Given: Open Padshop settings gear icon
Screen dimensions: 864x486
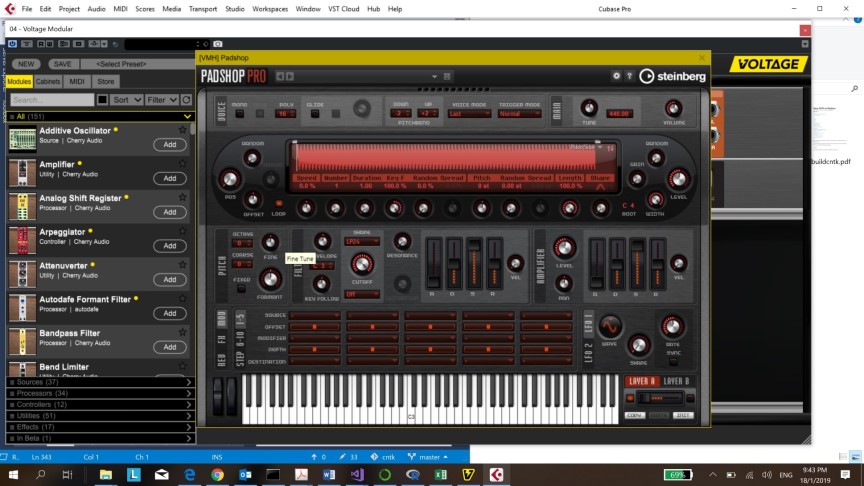Looking at the screenshot, I should (x=616, y=76).
